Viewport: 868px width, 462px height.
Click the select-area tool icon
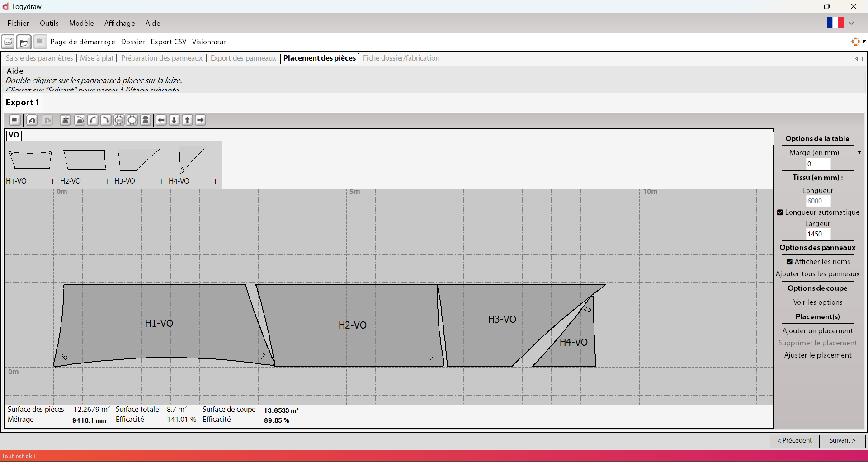(15, 120)
